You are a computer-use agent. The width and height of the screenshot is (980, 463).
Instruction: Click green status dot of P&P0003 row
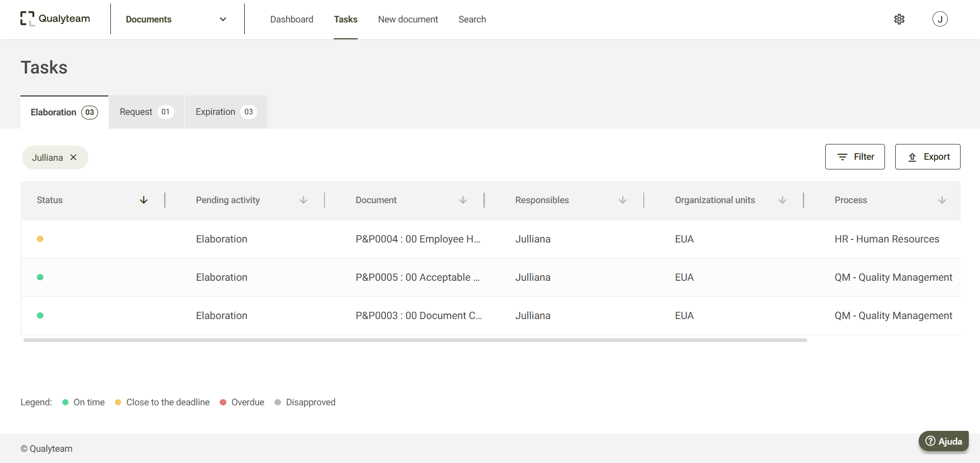[x=40, y=315]
